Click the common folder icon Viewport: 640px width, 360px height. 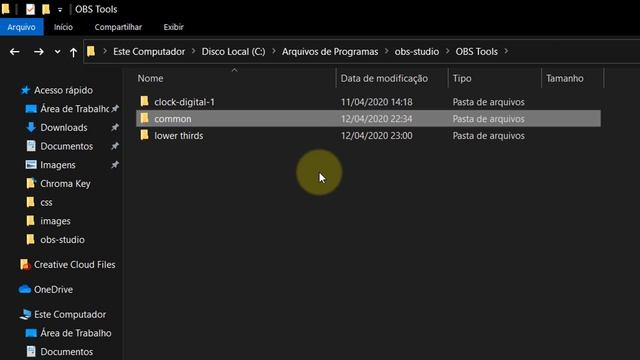tap(144, 118)
